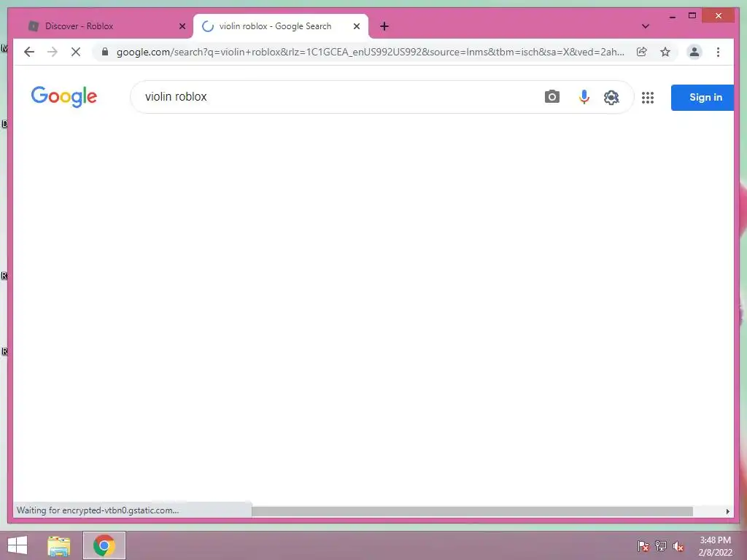Open the Action Center flag icon

pos(643,545)
